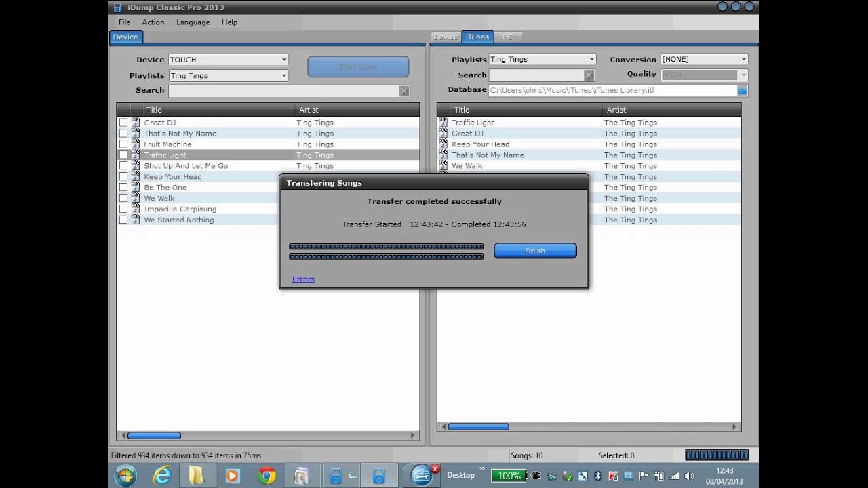Click into the iTunes Search field
The image size is (868, 488).
pyautogui.click(x=536, y=75)
